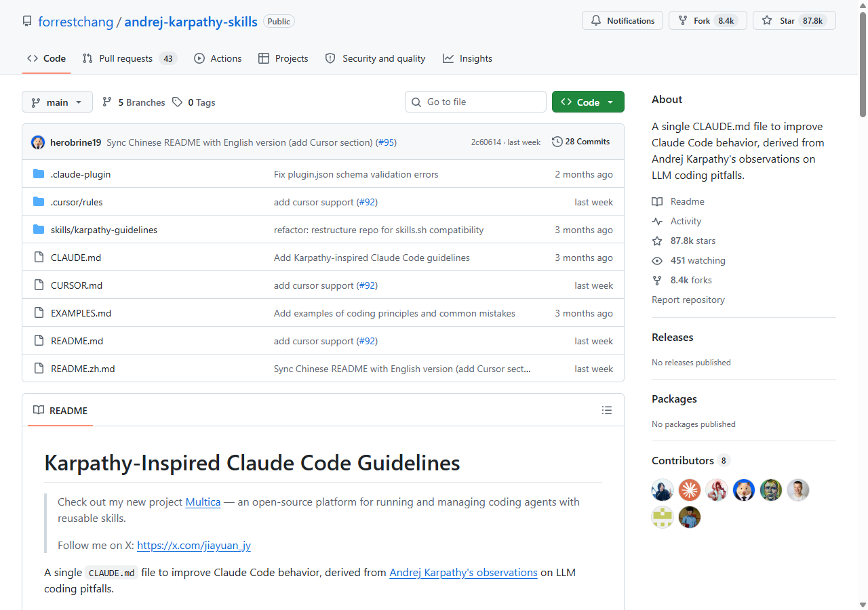The height and width of the screenshot is (610, 868).
Task: Open the orange starburst contributor avatar
Action: click(x=690, y=490)
